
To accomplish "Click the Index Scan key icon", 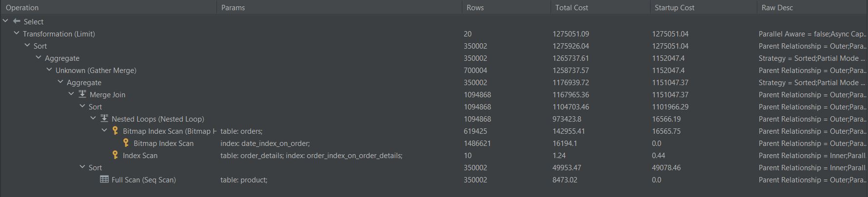I will [x=115, y=155].
